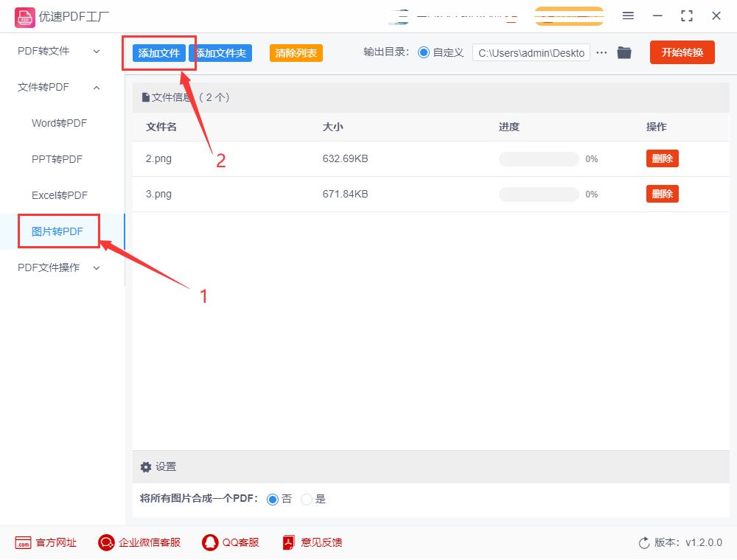737x560 pixels.
Task: Open the 企业微信客服 chat icon
Action: click(x=106, y=542)
